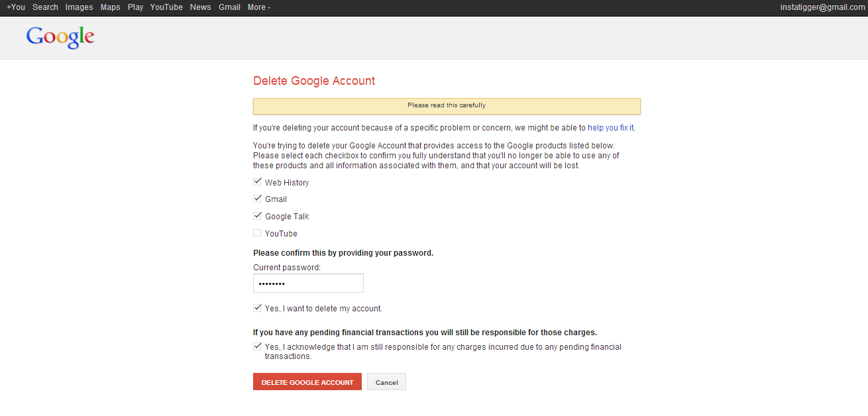868x416 pixels.
Task: Follow the 'help you fix it' link
Action: 611,128
